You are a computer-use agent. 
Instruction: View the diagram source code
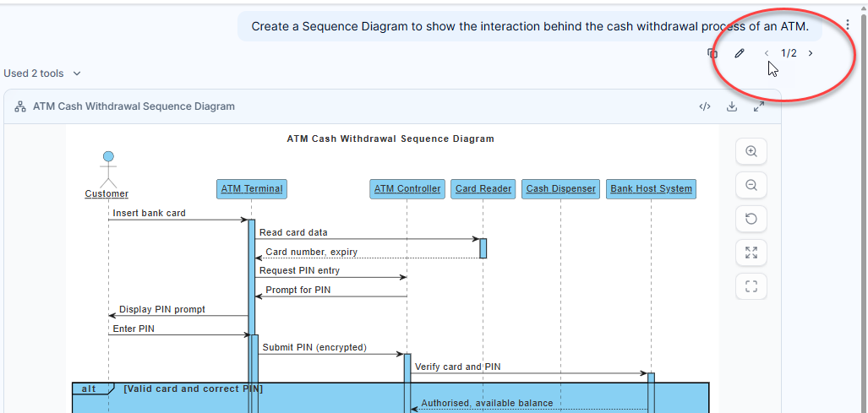pos(705,106)
